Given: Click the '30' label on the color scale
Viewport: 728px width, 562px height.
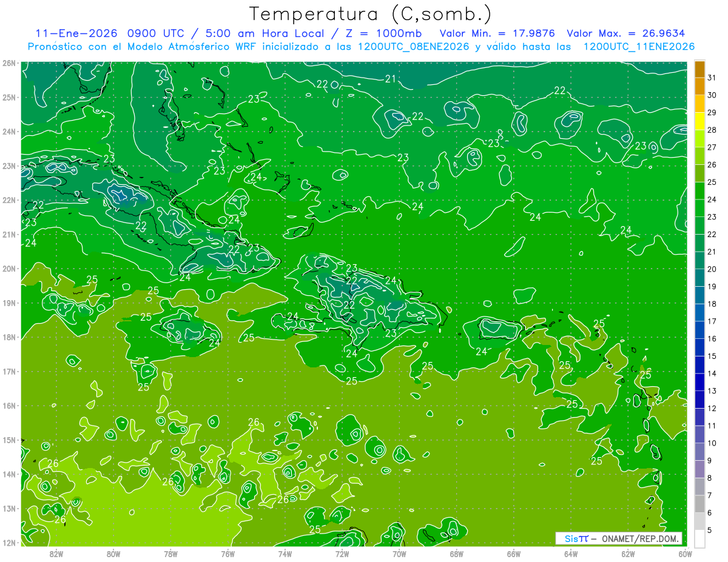Looking at the screenshot, I should [x=712, y=95].
